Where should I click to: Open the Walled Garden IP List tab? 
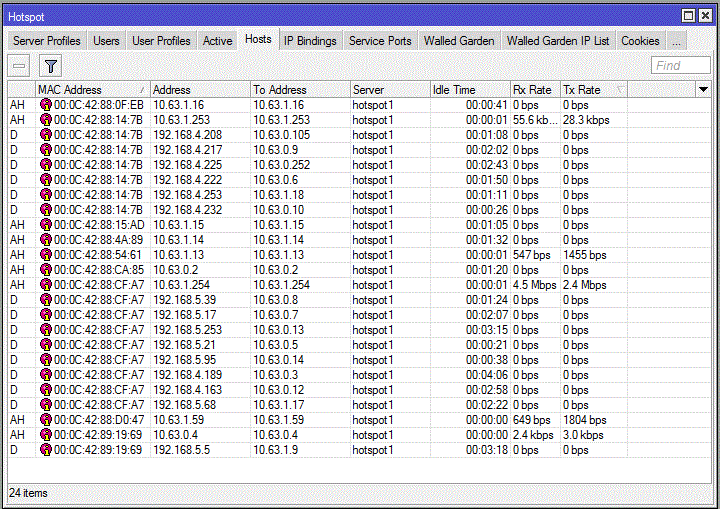[x=558, y=41]
